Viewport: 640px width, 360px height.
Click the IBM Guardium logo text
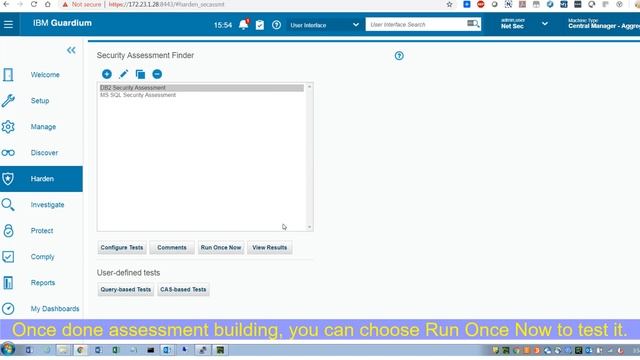pos(62,23)
